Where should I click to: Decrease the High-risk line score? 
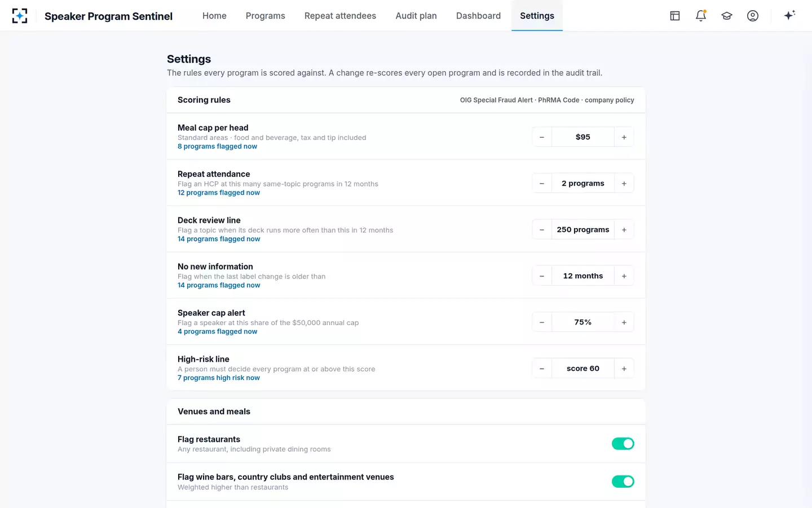tap(542, 369)
